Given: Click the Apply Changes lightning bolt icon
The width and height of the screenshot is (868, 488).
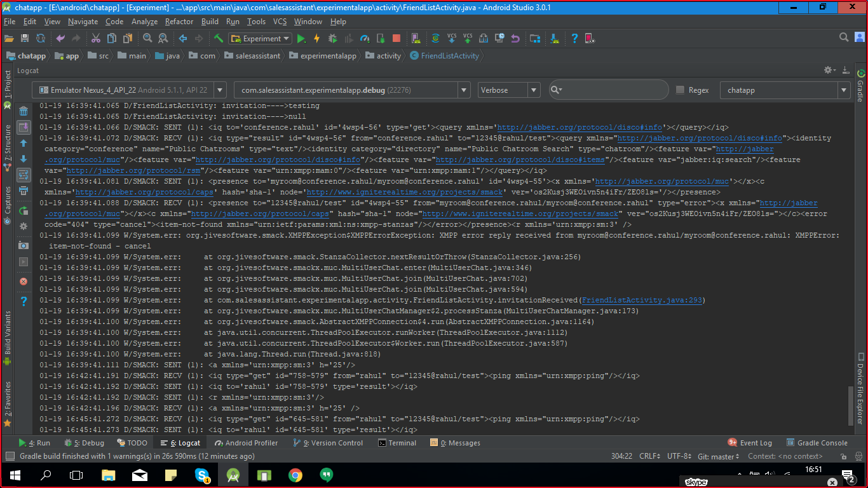Looking at the screenshot, I should [316, 39].
